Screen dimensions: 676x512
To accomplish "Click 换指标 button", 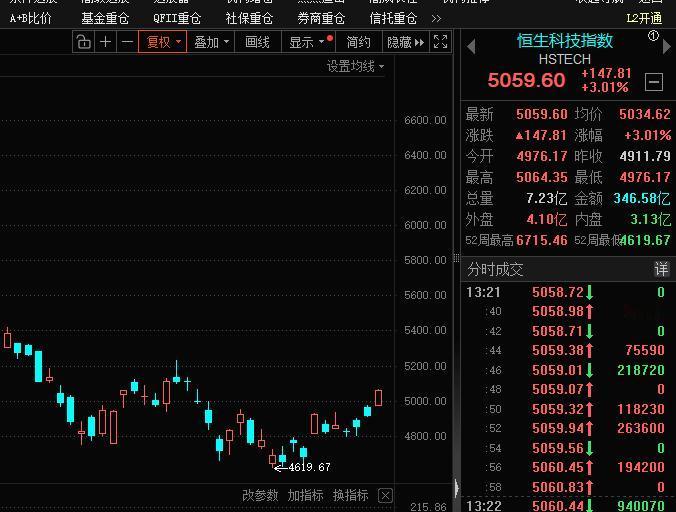I will tap(351, 495).
